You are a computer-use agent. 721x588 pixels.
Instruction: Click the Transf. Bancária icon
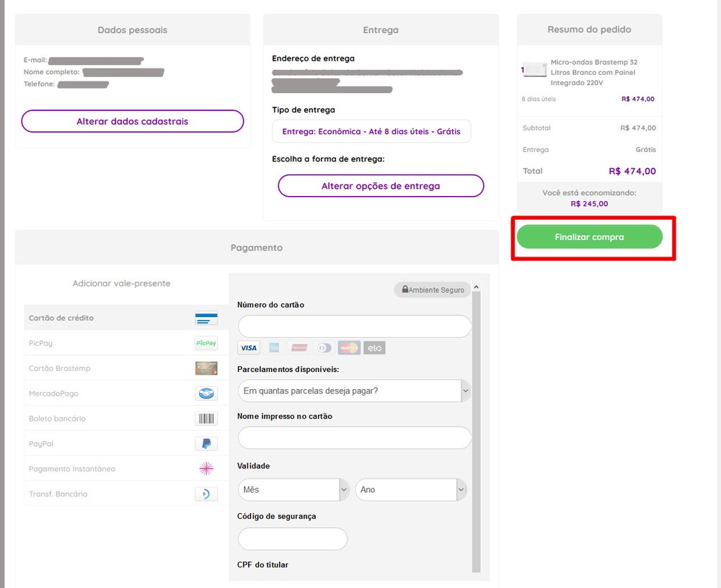206,494
